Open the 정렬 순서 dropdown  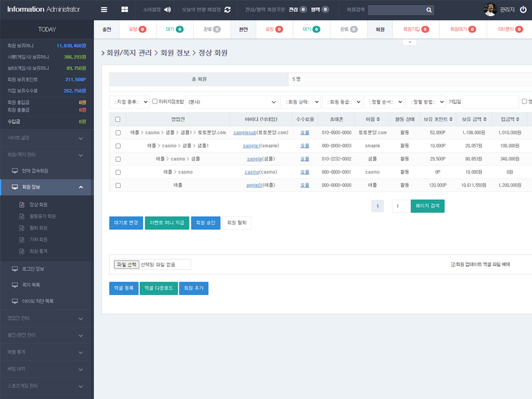[x=384, y=102]
